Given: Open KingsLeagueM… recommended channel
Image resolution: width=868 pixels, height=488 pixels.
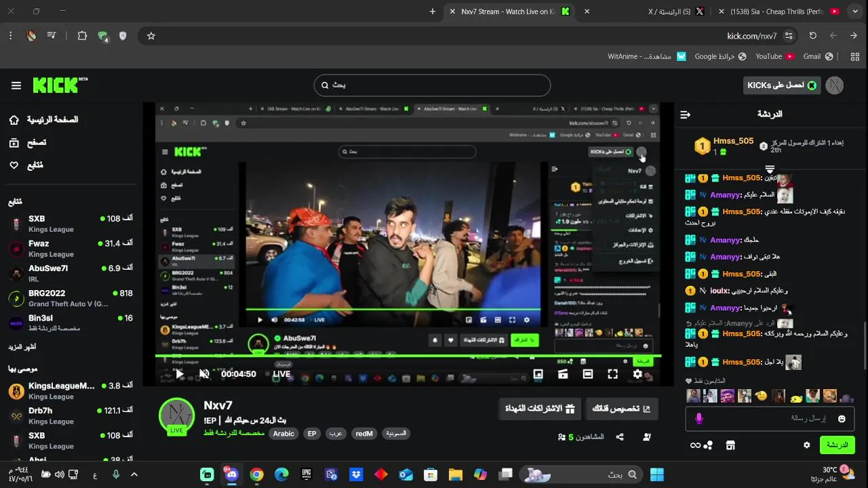Looking at the screenshot, I should (x=71, y=390).
